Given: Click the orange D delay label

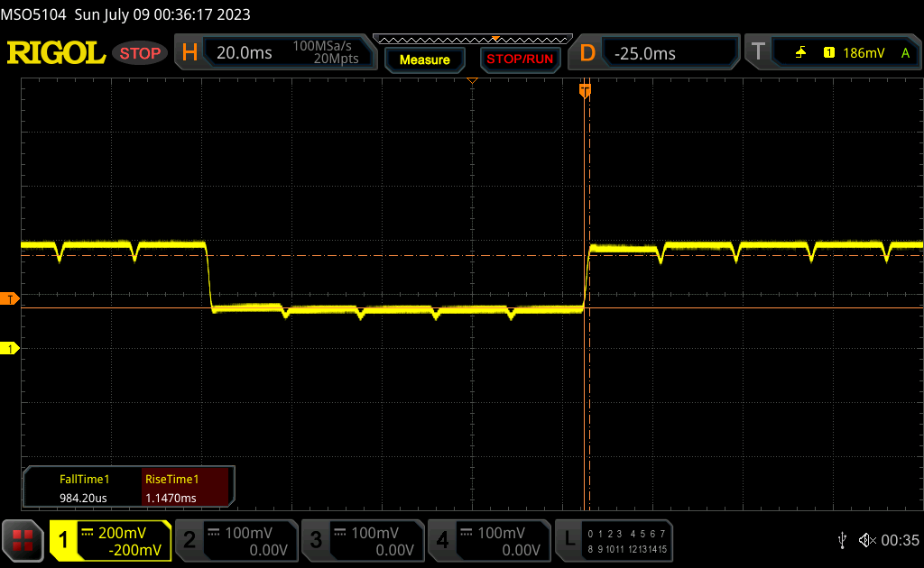Looking at the screenshot, I should 587,53.
